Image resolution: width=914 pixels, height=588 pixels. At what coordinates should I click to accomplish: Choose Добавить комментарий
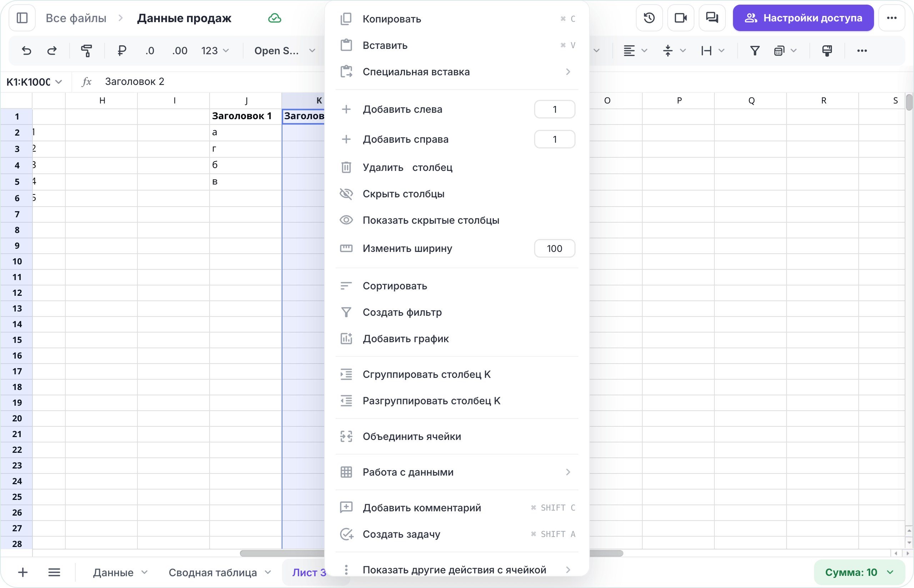coord(457,508)
